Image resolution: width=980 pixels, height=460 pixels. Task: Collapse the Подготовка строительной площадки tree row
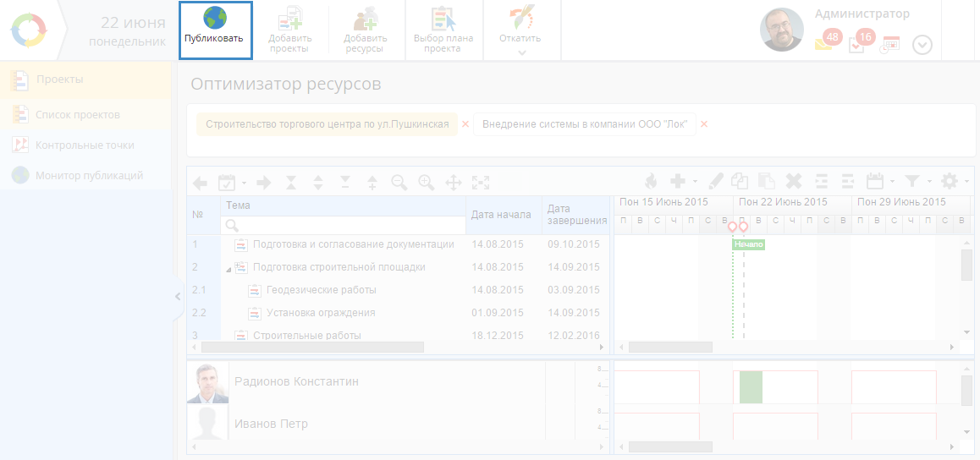click(x=228, y=268)
